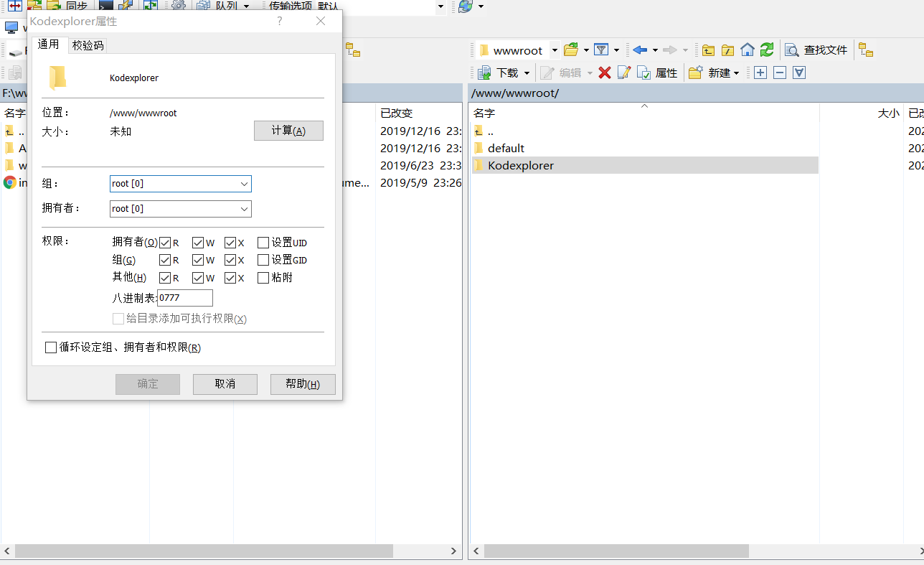Expand wwwroot directory dropdown

555,50
